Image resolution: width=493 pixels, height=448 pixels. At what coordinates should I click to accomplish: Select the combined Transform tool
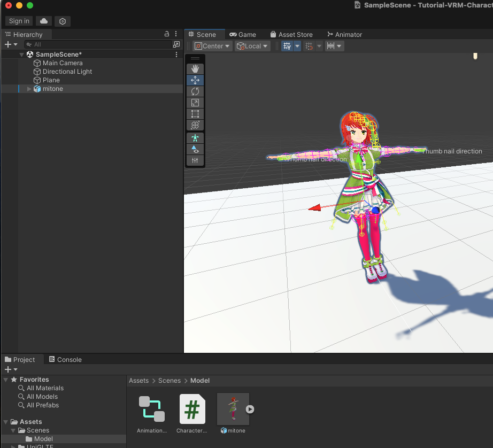195,125
